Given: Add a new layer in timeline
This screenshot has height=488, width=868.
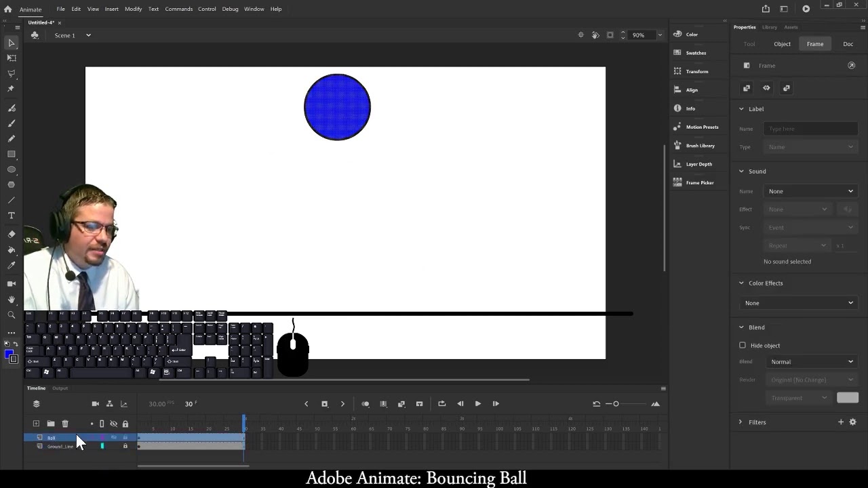Looking at the screenshot, I should tap(37, 424).
